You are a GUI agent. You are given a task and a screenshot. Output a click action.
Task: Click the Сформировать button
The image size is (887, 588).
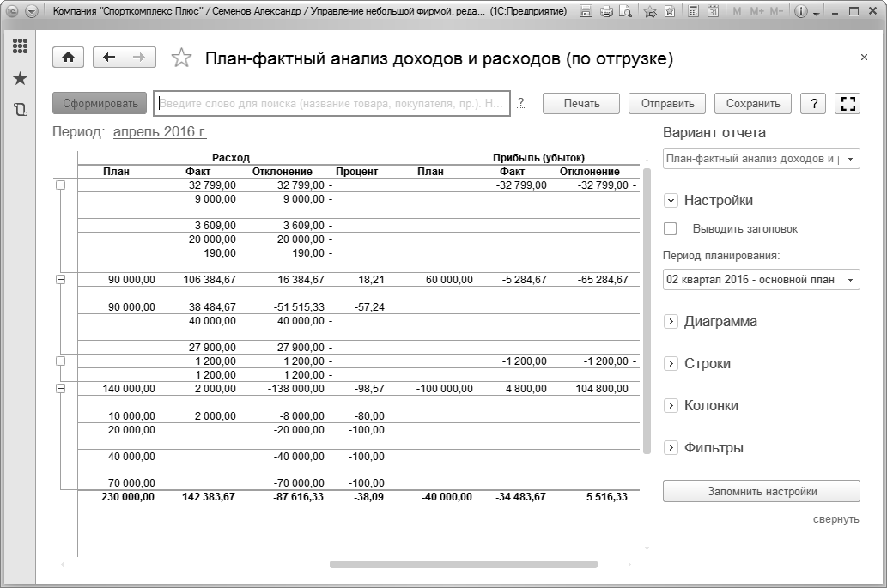coord(100,104)
